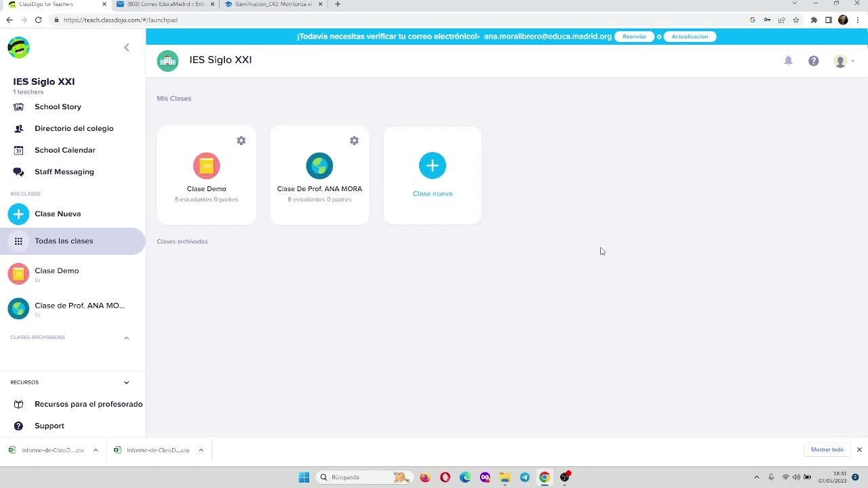Image resolution: width=868 pixels, height=488 pixels.
Task: Open settings gear for Clase De Prof. ANA MORA
Action: click(354, 140)
